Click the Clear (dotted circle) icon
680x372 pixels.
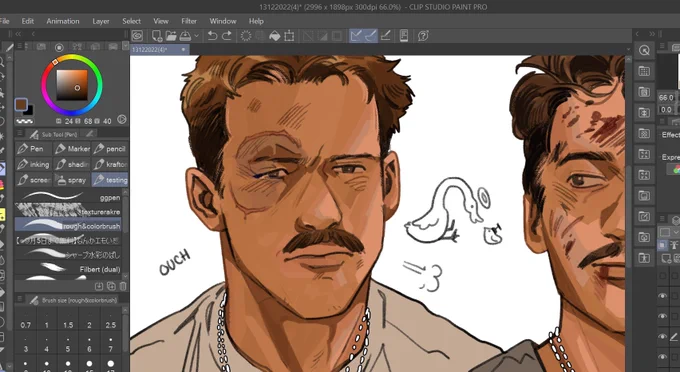(246, 36)
